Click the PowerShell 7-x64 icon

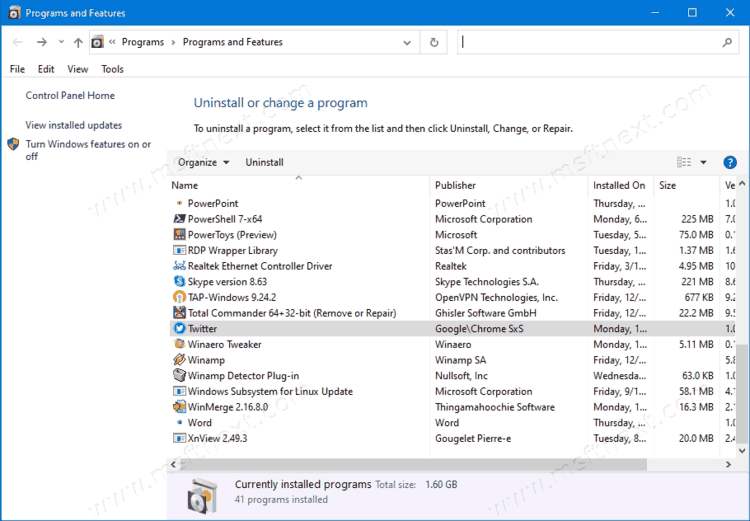click(x=179, y=219)
